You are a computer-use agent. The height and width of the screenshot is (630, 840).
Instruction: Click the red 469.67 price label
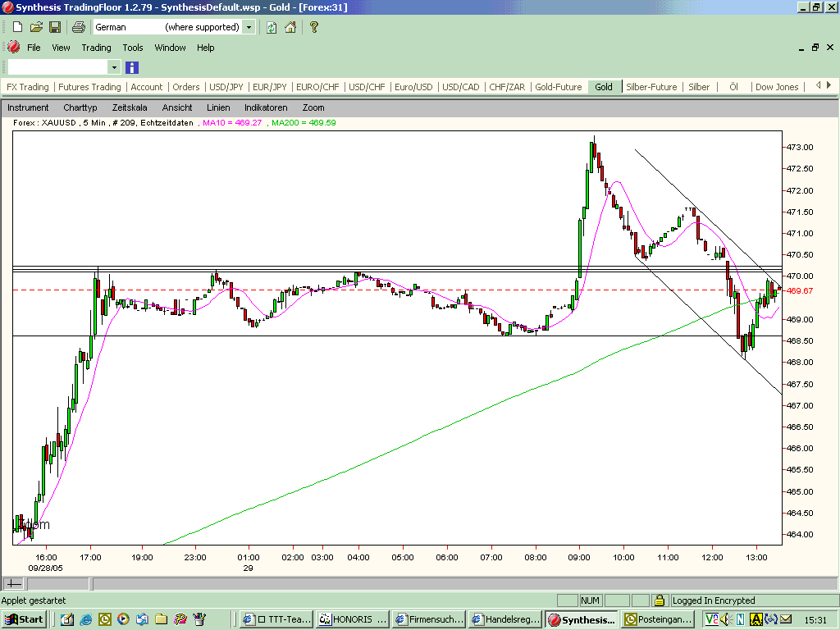800,290
